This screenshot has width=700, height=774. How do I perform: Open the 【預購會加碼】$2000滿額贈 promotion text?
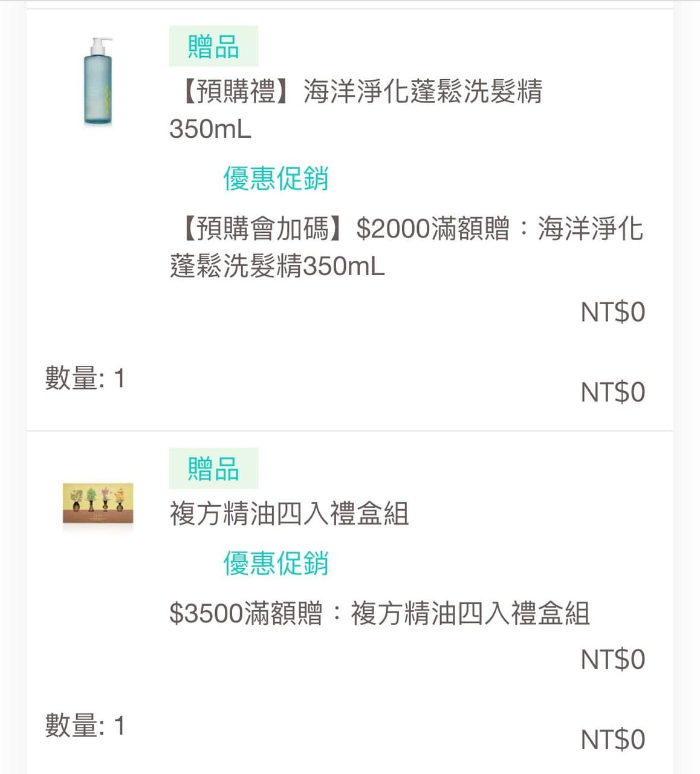406,247
